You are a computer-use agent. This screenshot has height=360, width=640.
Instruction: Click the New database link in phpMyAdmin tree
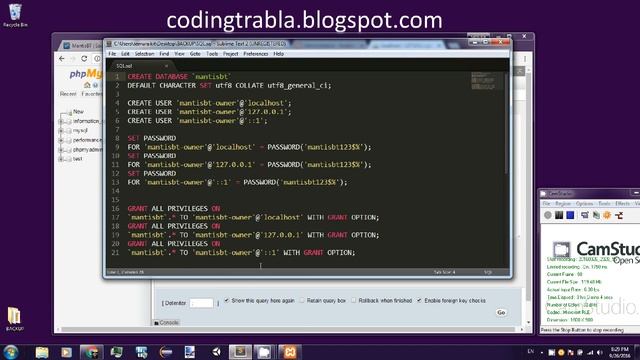78,111
